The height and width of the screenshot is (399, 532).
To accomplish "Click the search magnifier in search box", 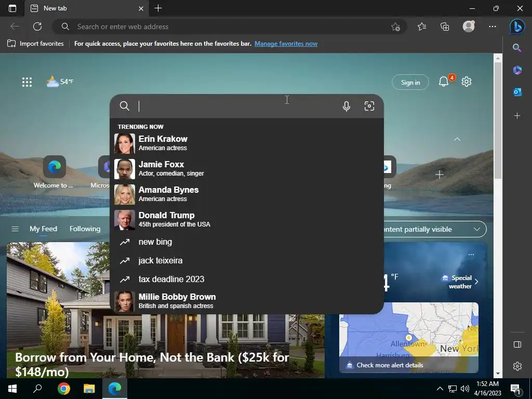I will (x=125, y=106).
